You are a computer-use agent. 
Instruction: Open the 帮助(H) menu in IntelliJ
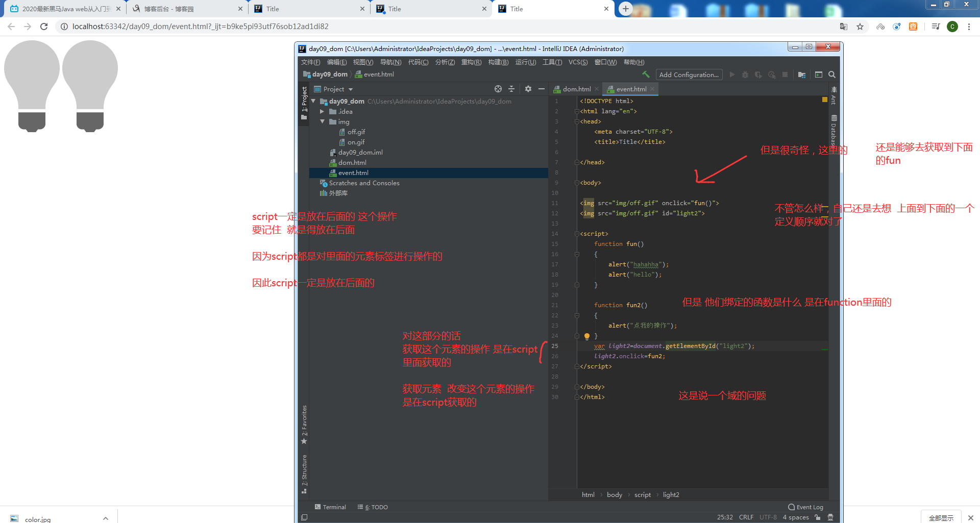tap(634, 62)
